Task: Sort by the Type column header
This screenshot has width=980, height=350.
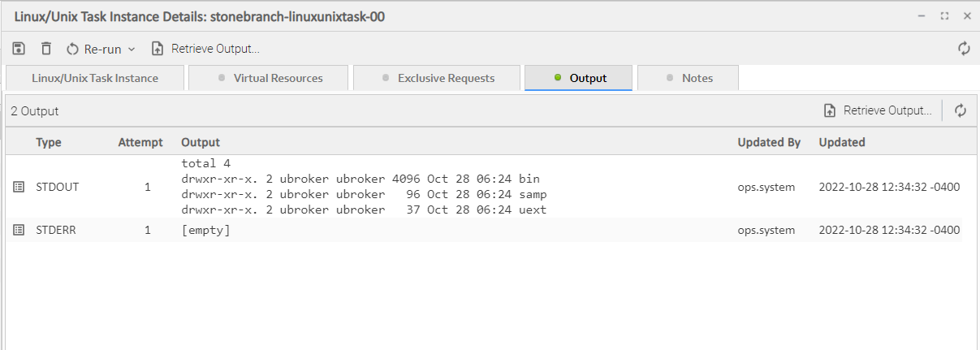Action: (49, 142)
